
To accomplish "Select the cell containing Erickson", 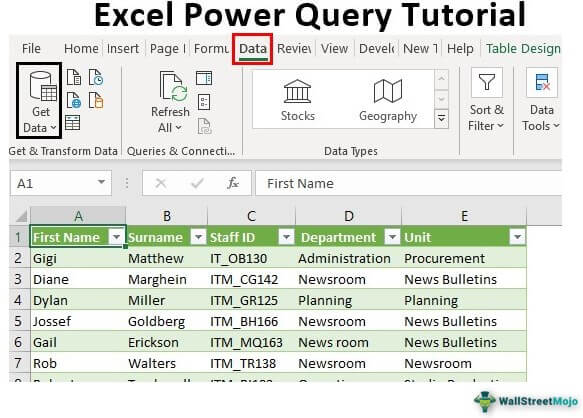I will click(x=167, y=342).
